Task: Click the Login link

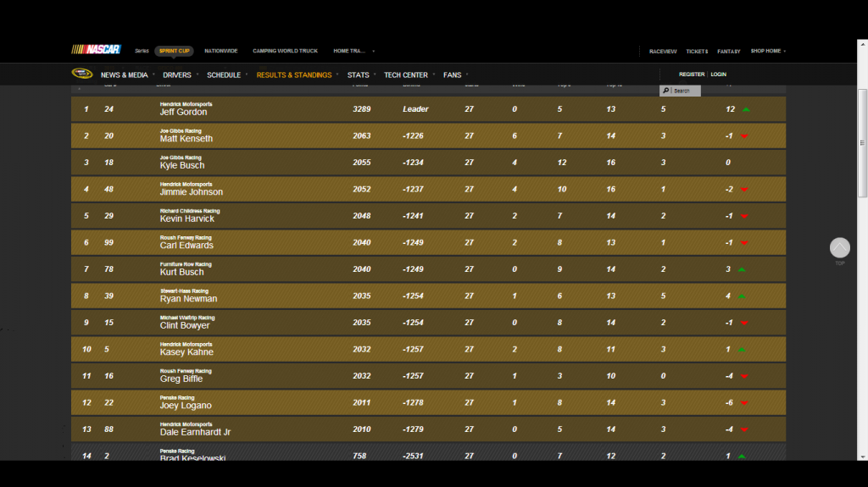Action: point(718,75)
